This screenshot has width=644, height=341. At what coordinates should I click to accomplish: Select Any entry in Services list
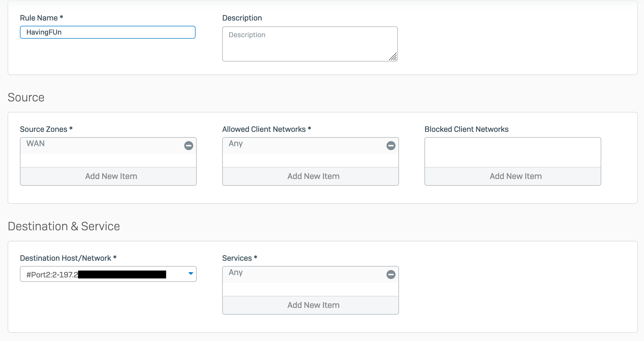coord(302,273)
